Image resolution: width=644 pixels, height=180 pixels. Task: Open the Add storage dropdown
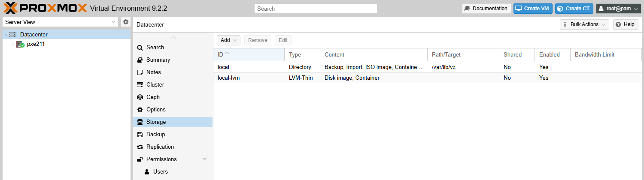point(228,40)
